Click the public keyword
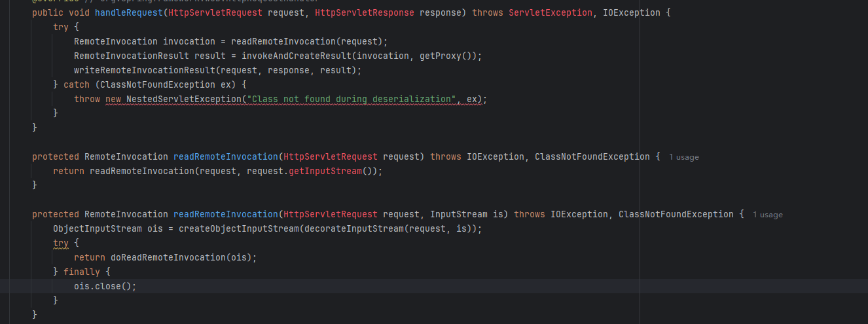The height and width of the screenshot is (324, 868). [x=48, y=12]
